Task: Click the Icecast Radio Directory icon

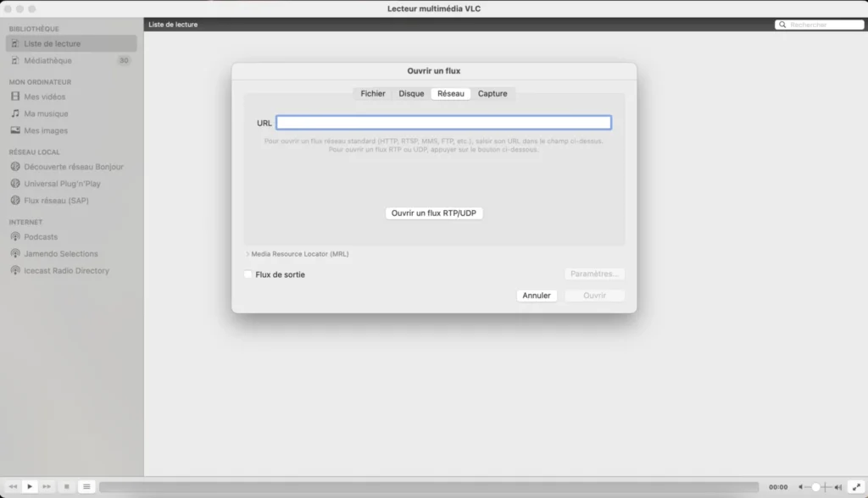Action: click(x=15, y=270)
